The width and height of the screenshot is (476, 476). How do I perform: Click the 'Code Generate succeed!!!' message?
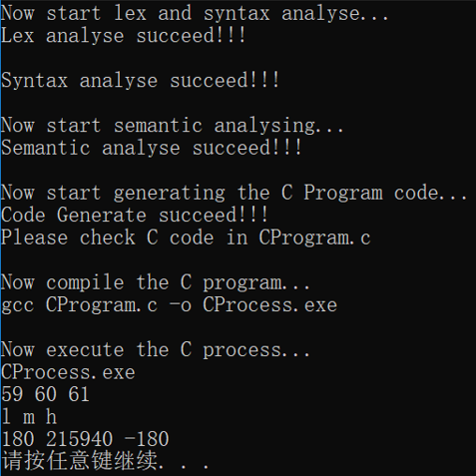135,216
